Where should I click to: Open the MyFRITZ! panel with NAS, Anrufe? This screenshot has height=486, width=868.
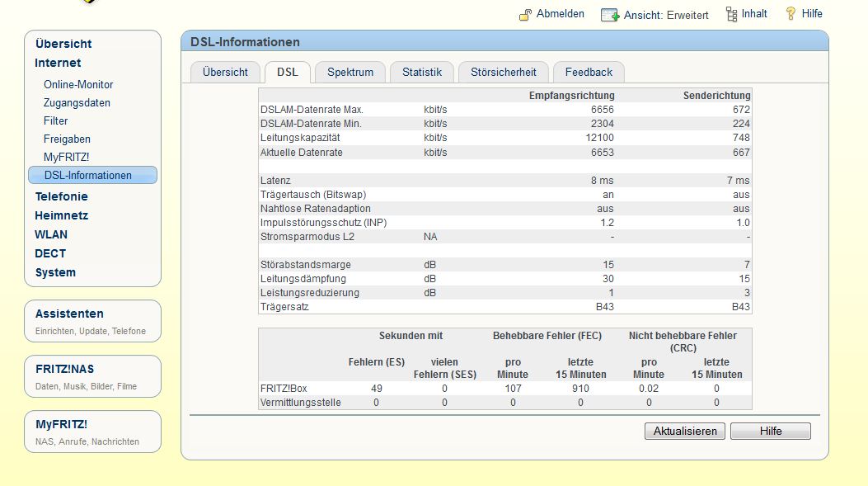(x=92, y=432)
